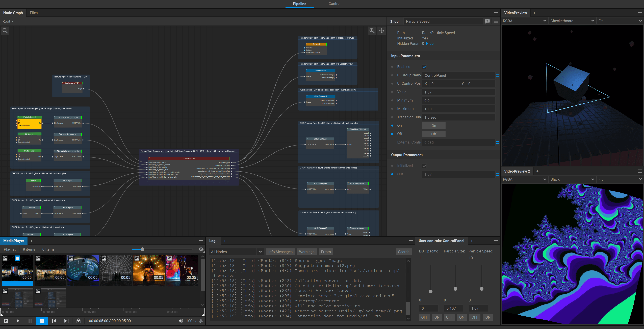Screen dimensions: 644x329
Task: Reset the Value field with its blue arrow
Action: pos(498,92)
